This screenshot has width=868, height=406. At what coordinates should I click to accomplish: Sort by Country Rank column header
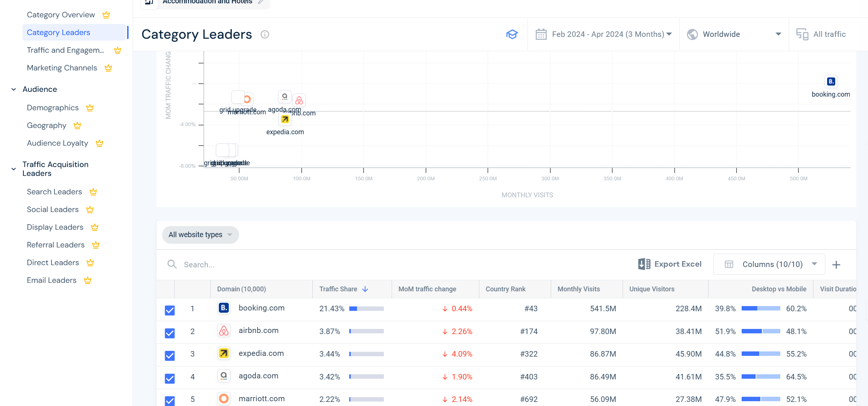point(505,289)
